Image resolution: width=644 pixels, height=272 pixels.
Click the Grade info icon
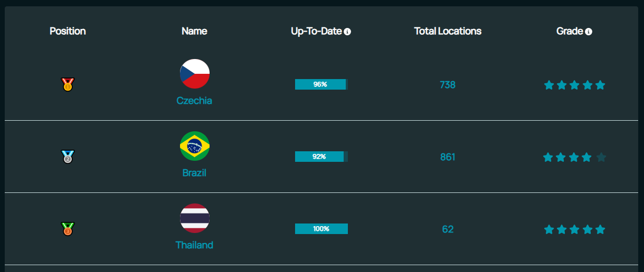pyautogui.click(x=589, y=32)
